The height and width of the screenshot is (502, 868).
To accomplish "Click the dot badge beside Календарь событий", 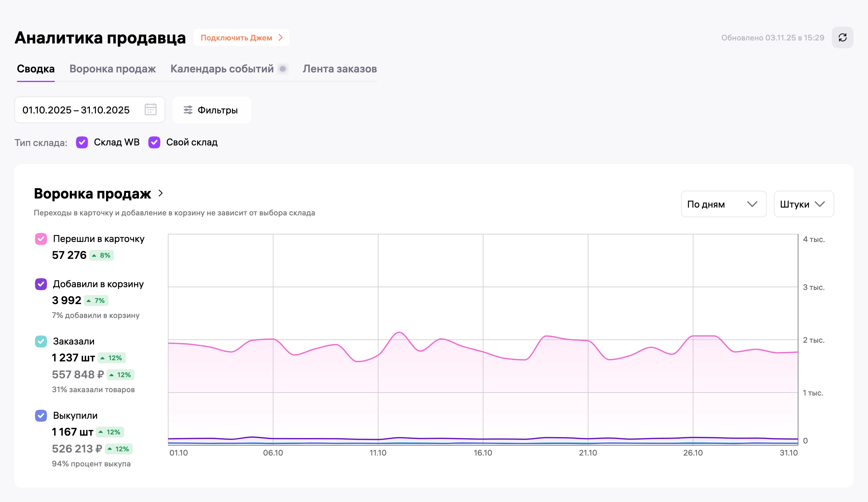I will [283, 69].
